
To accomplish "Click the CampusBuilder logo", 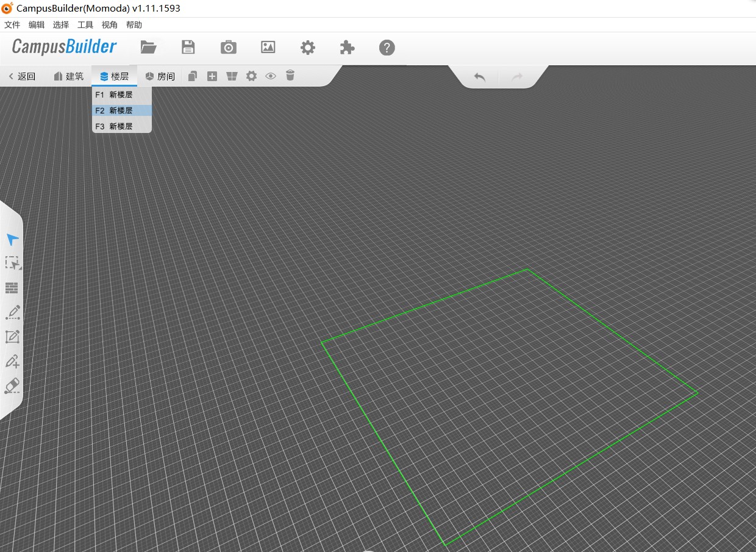I will 64,47.
